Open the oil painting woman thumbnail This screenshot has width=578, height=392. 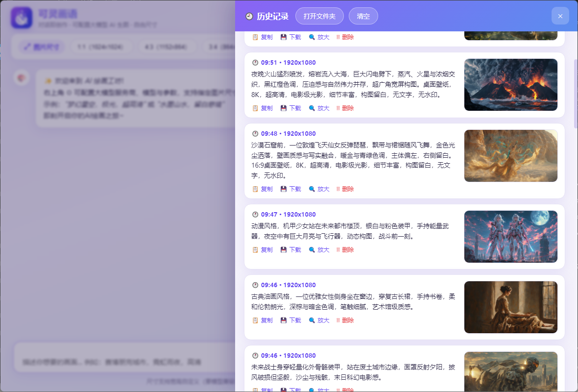pos(511,307)
